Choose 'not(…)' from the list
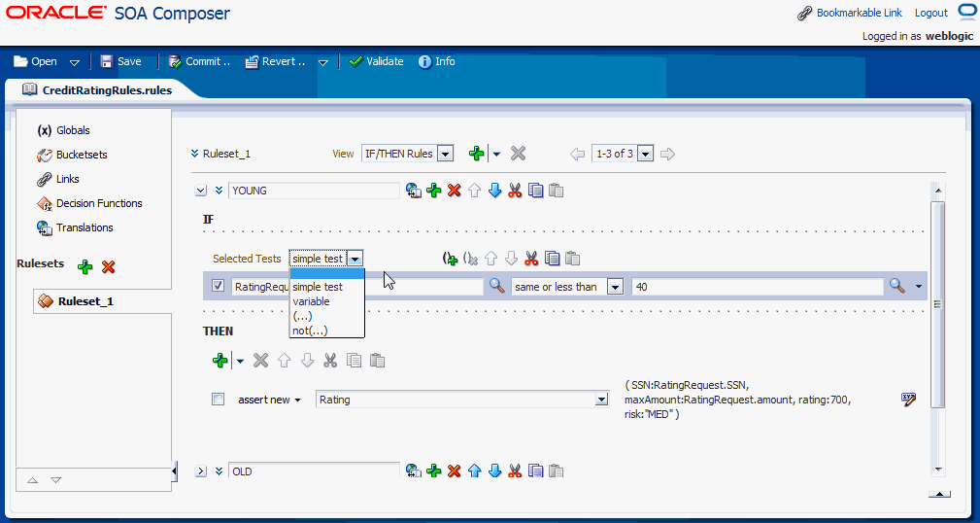 tap(326, 331)
